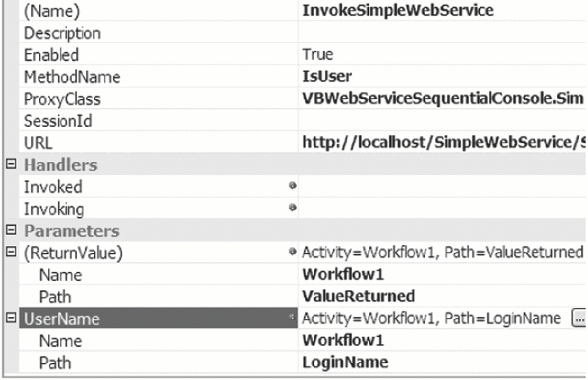The height and width of the screenshot is (380, 588).
Task: Select the ValueReturned path value
Action: (x=358, y=296)
